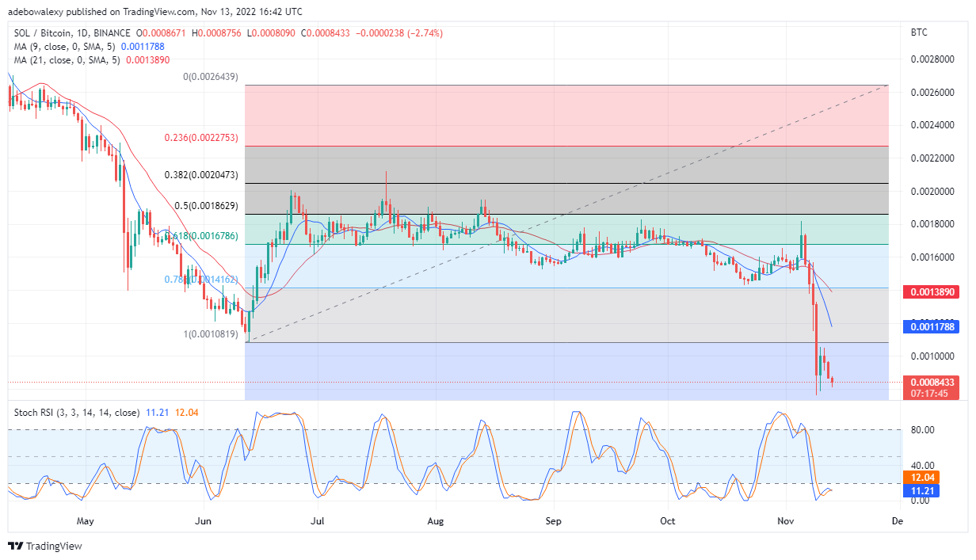Click the May label on the time axis
The image size is (976, 560).
pyautogui.click(x=86, y=521)
